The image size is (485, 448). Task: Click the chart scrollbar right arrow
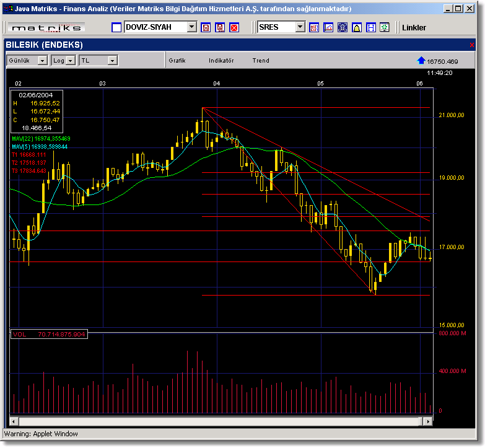(427, 422)
